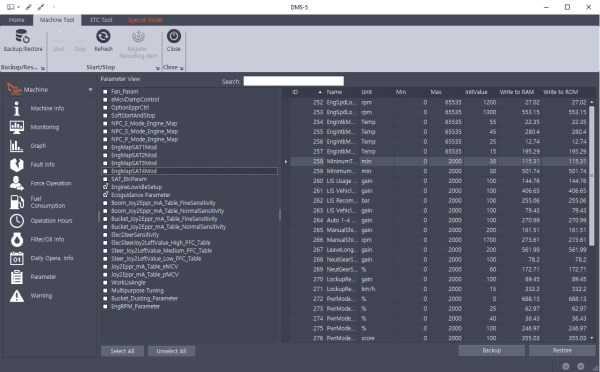Click the app icon in the title bar
600x372 pixels.
coord(11,7)
